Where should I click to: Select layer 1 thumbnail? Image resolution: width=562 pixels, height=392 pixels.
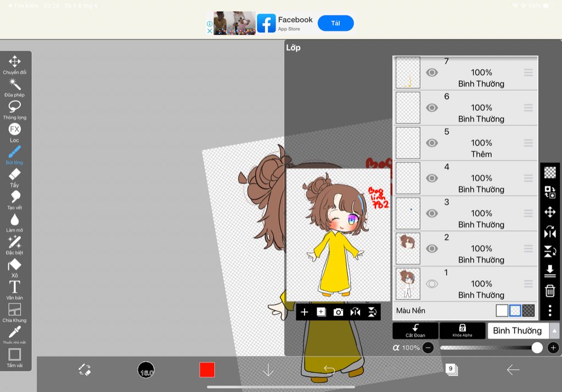point(408,284)
